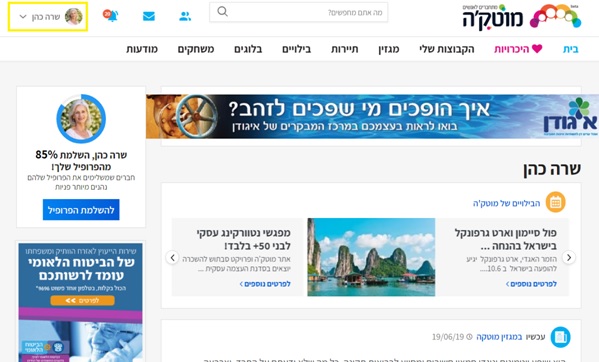
Task: Focus the מה אתם מחפשים search field
Action: pos(299,12)
